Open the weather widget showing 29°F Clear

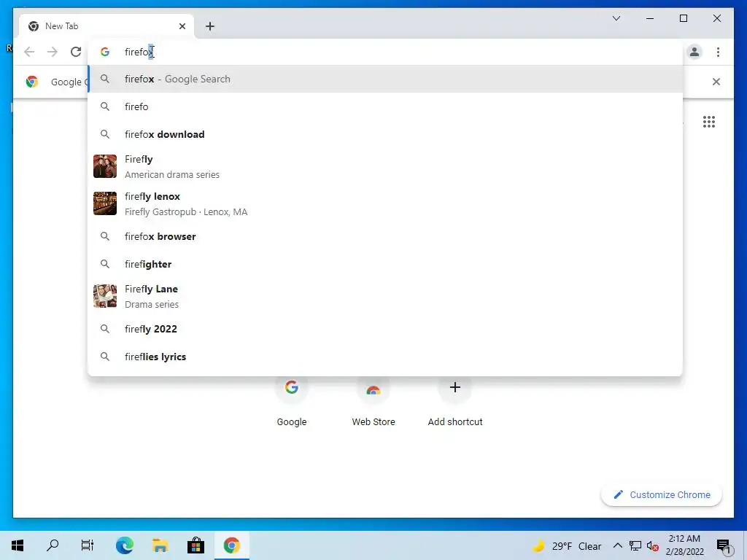tap(567, 546)
